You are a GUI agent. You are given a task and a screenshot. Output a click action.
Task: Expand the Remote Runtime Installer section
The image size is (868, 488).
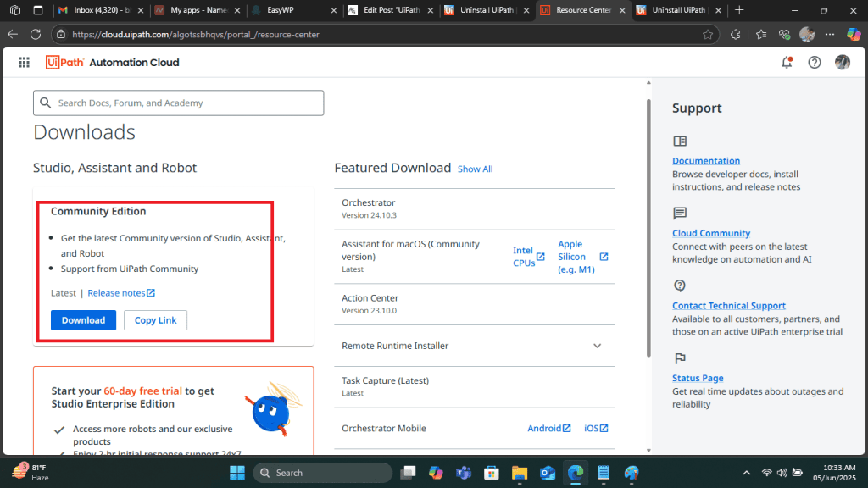(596, 346)
